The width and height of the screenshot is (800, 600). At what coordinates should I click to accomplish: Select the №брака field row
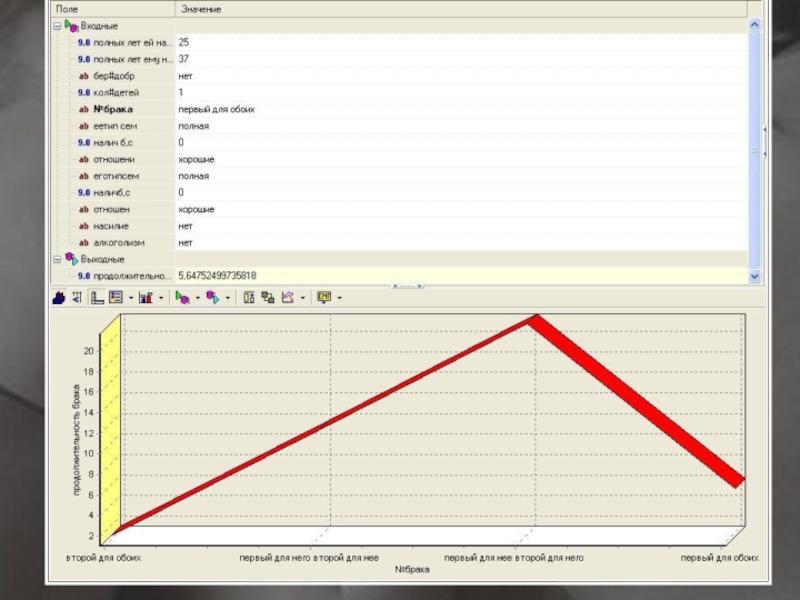(113, 109)
